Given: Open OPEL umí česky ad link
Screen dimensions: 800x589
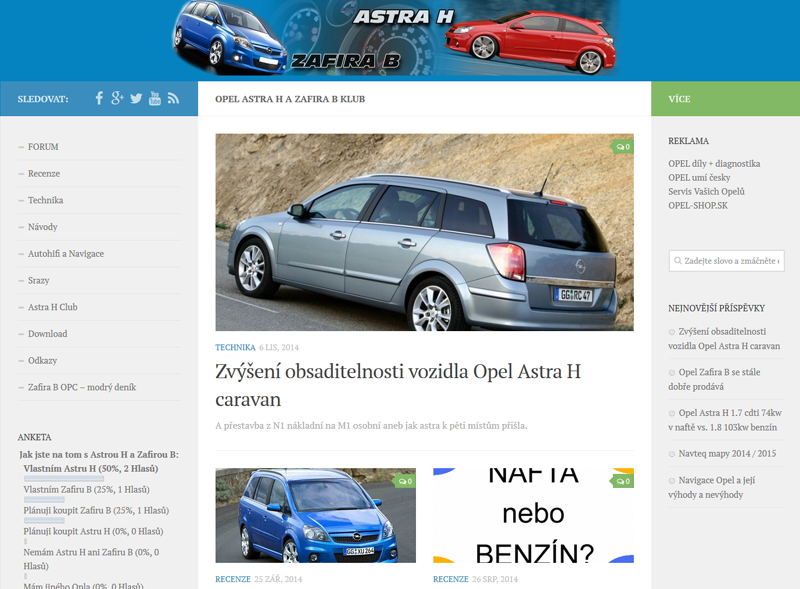Looking at the screenshot, I should 699,178.
